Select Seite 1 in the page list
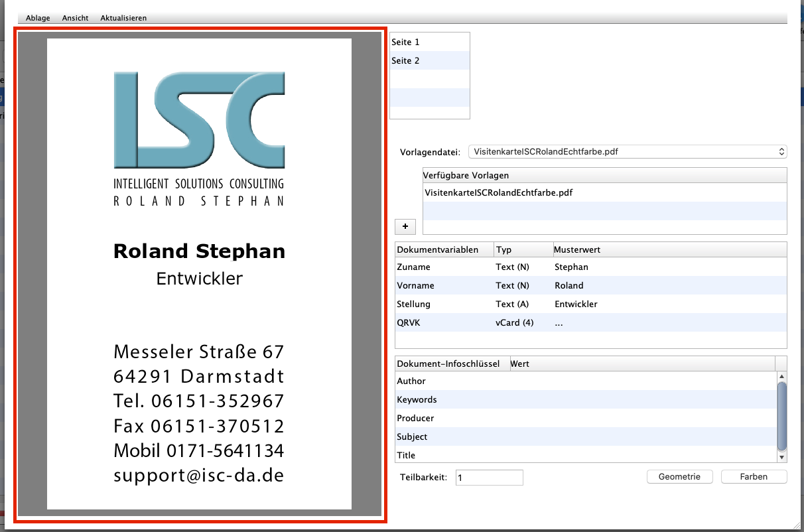The image size is (804, 532). click(429, 42)
